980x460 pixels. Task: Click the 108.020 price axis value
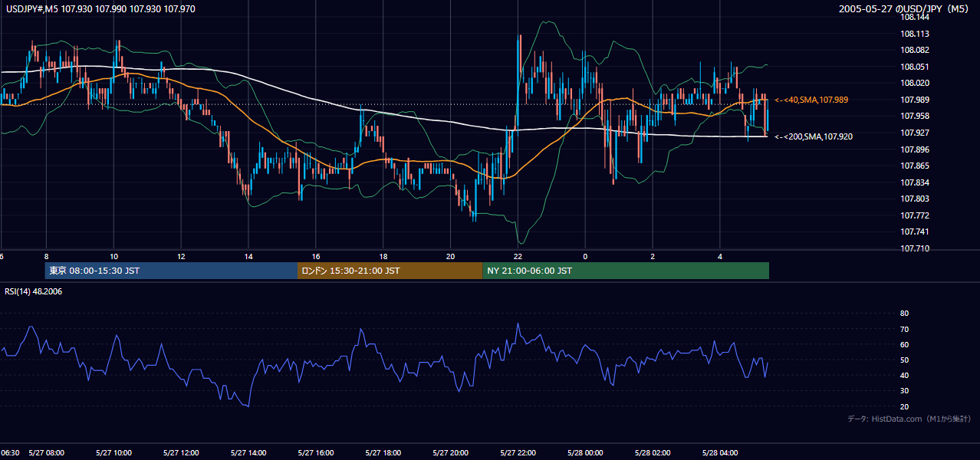916,83
